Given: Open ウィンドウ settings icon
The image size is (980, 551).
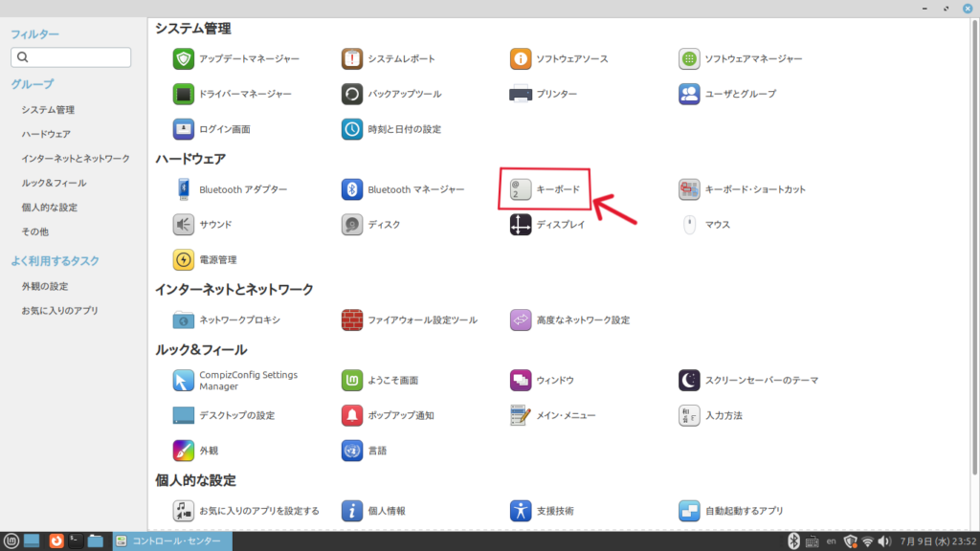Looking at the screenshot, I should [521, 380].
